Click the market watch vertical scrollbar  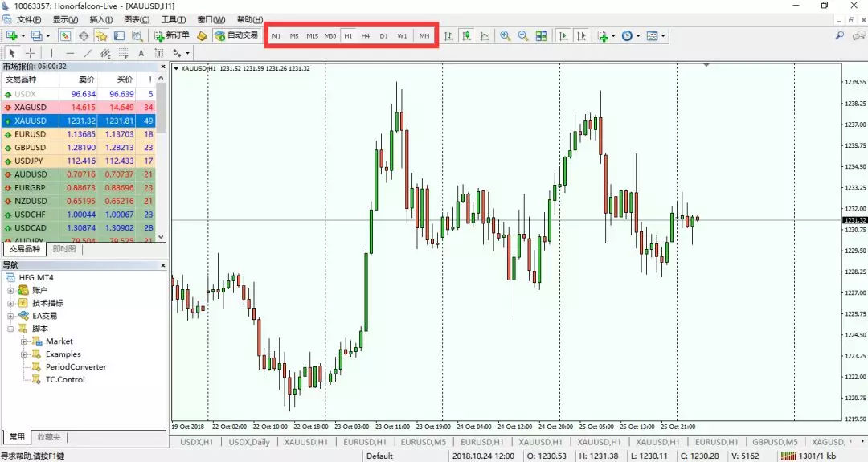(x=161, y=161)
